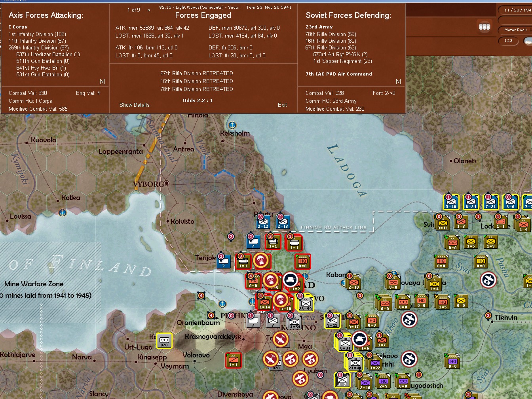Click the 1st Sapper Regiment (23) entry
The width and height of the screenshot is (532, 399).
click(x=343, y=61)
